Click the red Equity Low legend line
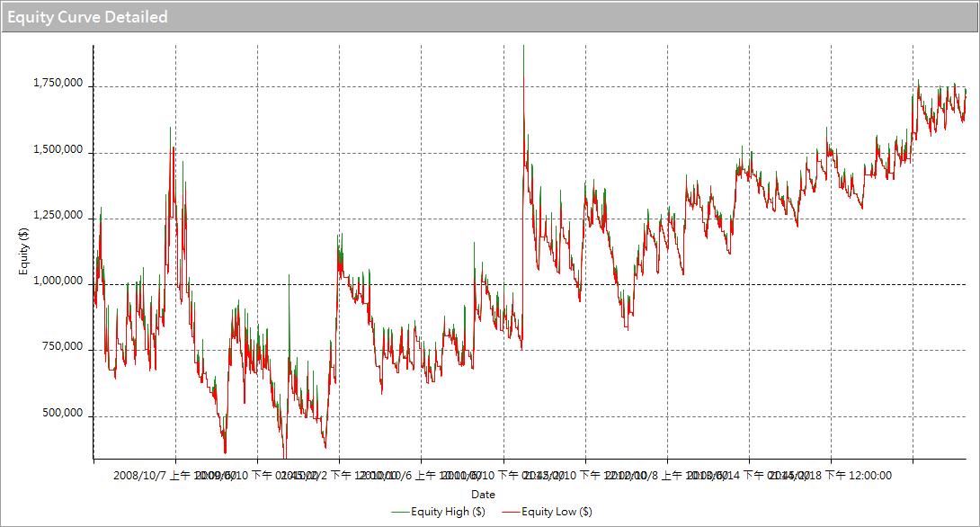The height and width of the screenshot is (527, 980). click(x=512, y=512)
